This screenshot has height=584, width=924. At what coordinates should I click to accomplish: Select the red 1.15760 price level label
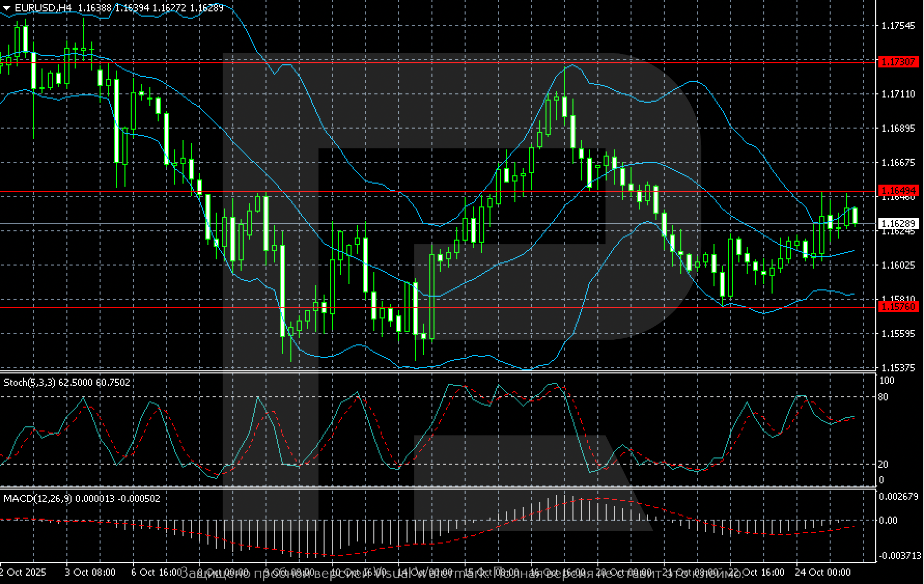(x=897, y=307)
